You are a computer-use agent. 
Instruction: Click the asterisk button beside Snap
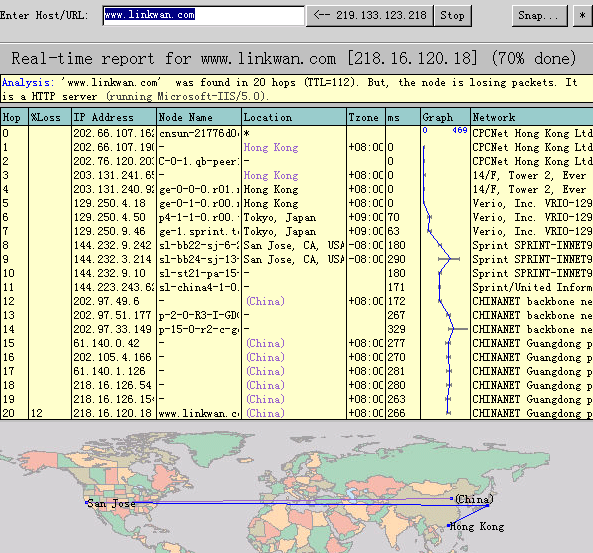click(583, 16)
